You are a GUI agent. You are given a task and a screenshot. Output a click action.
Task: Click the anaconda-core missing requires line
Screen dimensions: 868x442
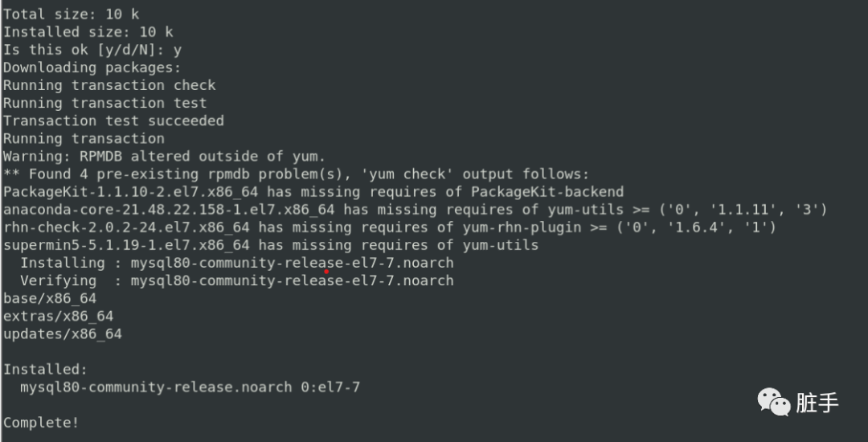416,210
